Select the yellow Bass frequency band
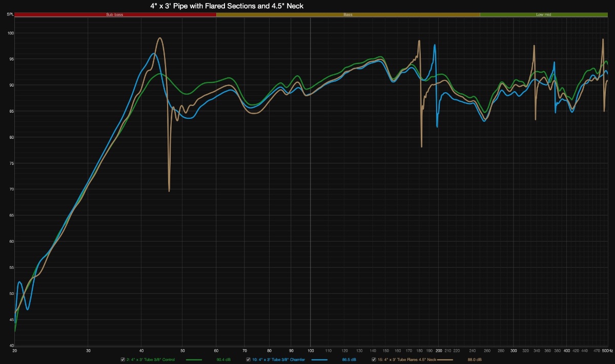The image size is (615, 364). tap(348, 15)
